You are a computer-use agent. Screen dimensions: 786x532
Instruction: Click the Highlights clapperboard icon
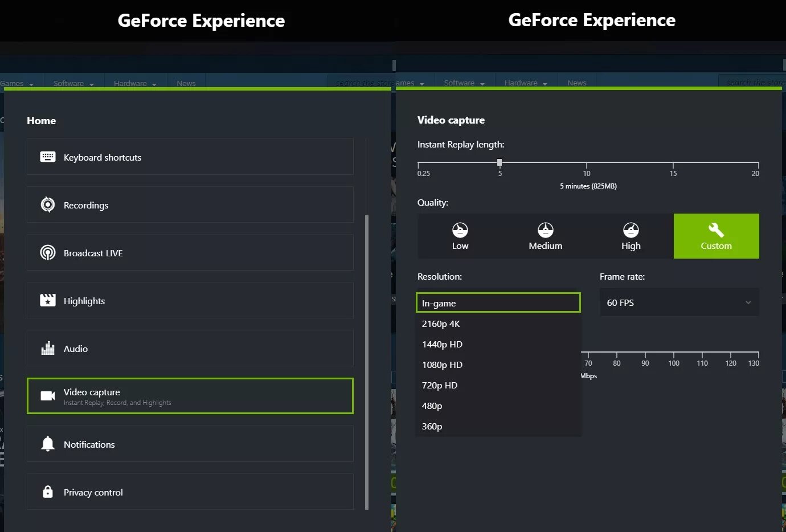(48, 300)
